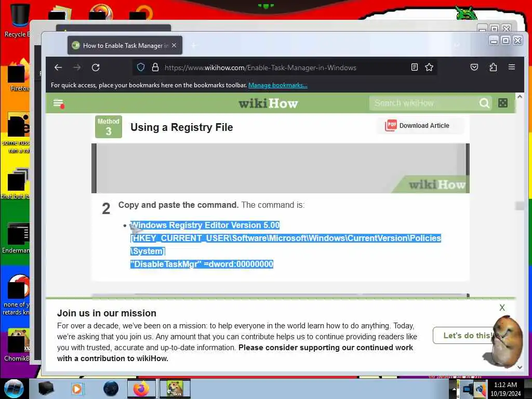Click the address bar URL
Screen dimensions: 532x399
tap(260, 68)
